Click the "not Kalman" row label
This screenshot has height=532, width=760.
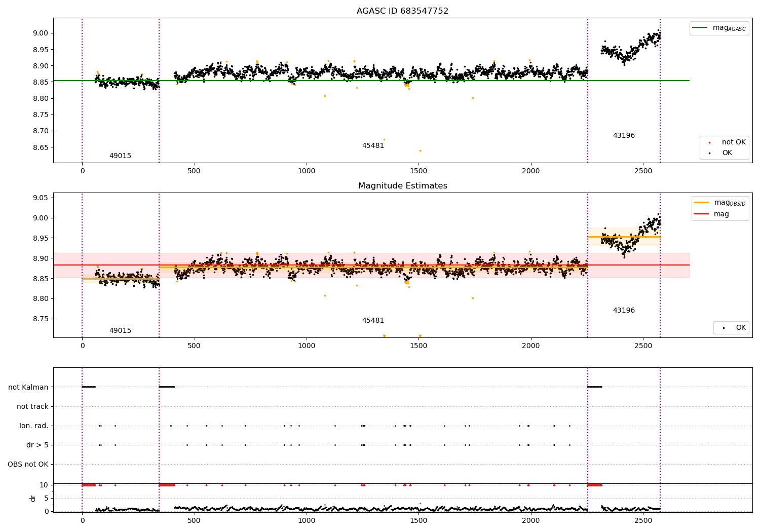tap(28, 388)
